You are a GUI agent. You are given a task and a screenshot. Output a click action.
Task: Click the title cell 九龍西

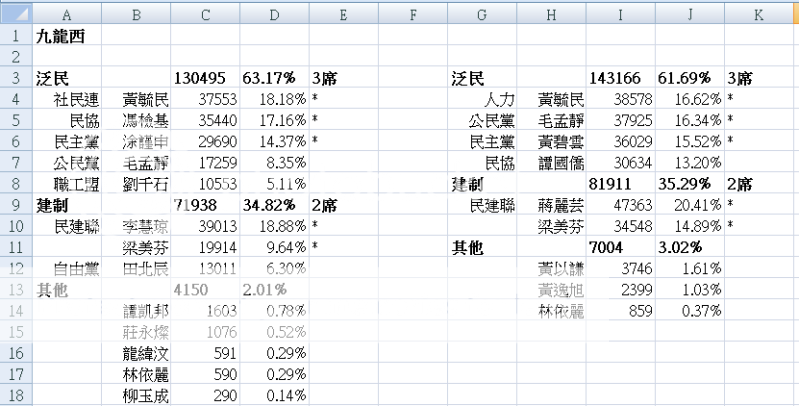click(67, 35)
